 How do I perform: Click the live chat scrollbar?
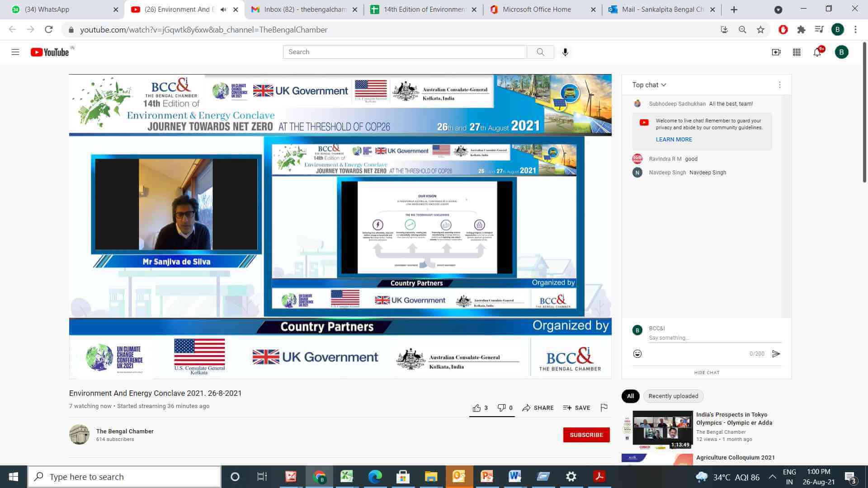(x=787, y=206)
